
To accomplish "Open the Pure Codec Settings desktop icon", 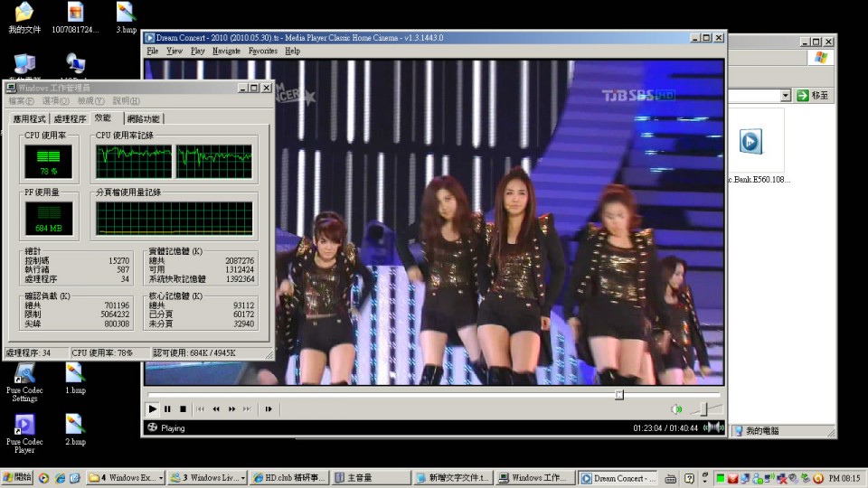I will pyautogui.click(x=24, y=380).
